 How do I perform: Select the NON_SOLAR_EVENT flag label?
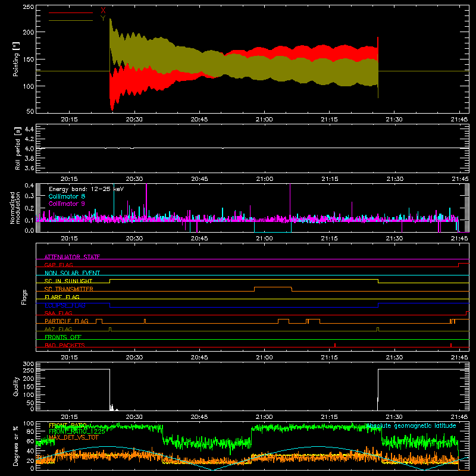pos(72,273)
